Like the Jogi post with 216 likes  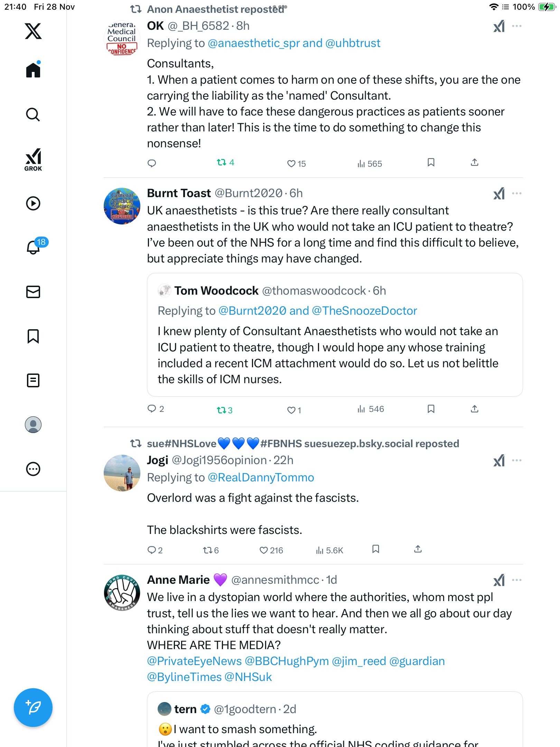264,550
